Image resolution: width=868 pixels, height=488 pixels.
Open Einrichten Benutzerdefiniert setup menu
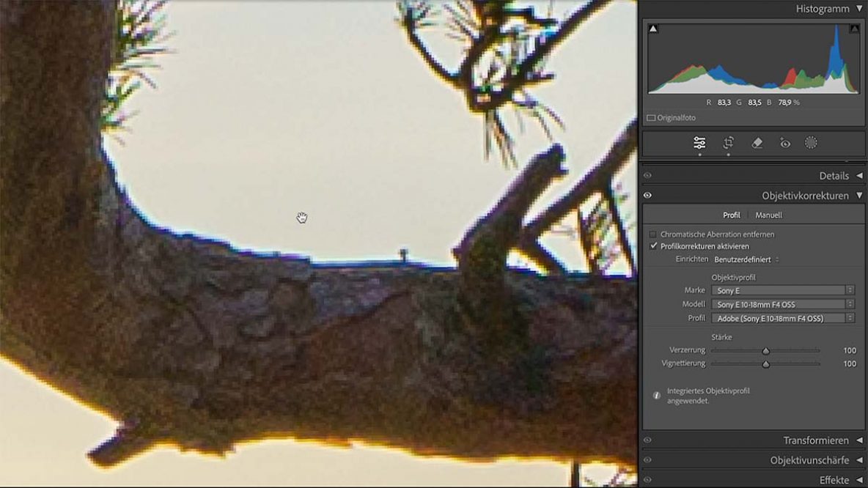746,259
